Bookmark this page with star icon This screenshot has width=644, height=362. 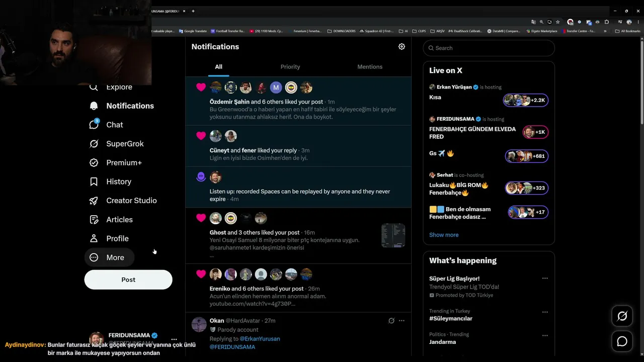point(558,22)
